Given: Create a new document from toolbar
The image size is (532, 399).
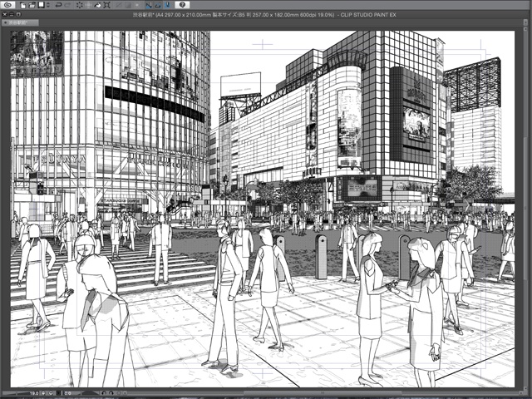Looking at the screenshot, I should pos(22,5).
